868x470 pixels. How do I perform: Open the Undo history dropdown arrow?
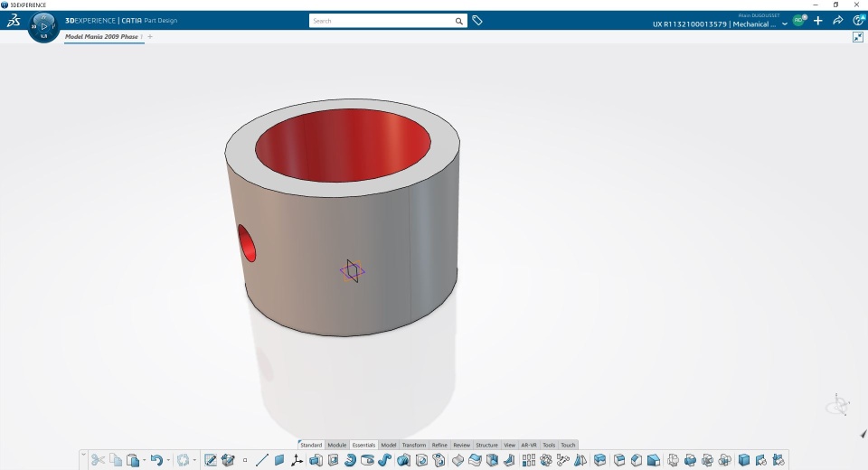click(168, 460)
